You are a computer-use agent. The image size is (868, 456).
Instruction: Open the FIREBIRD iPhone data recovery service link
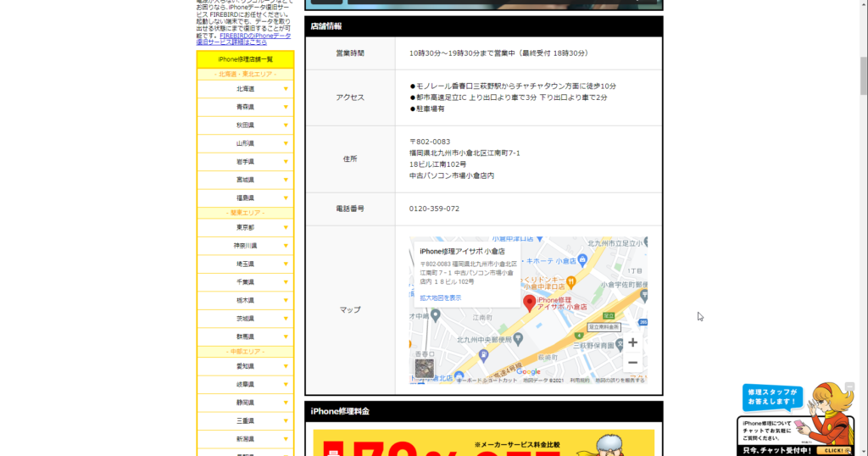coord(243,39)
